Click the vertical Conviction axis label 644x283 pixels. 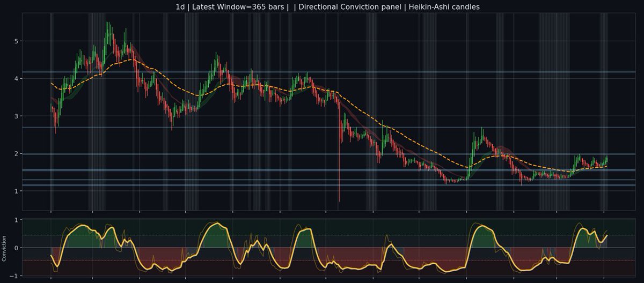4,248
